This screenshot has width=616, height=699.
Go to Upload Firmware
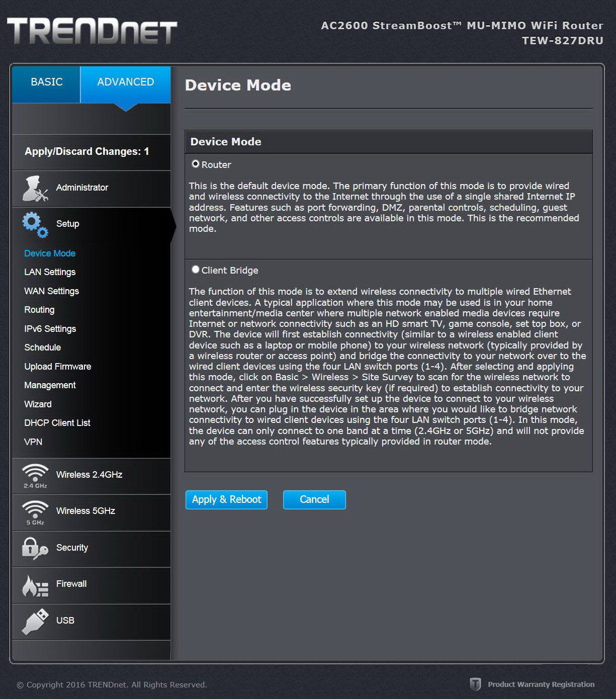coord(58,367)
